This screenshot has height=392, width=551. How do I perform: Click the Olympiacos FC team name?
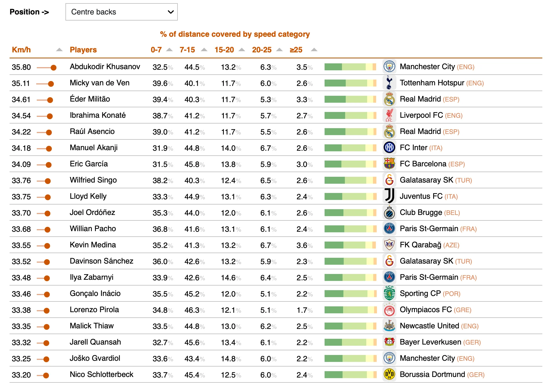tap(426, 310)
